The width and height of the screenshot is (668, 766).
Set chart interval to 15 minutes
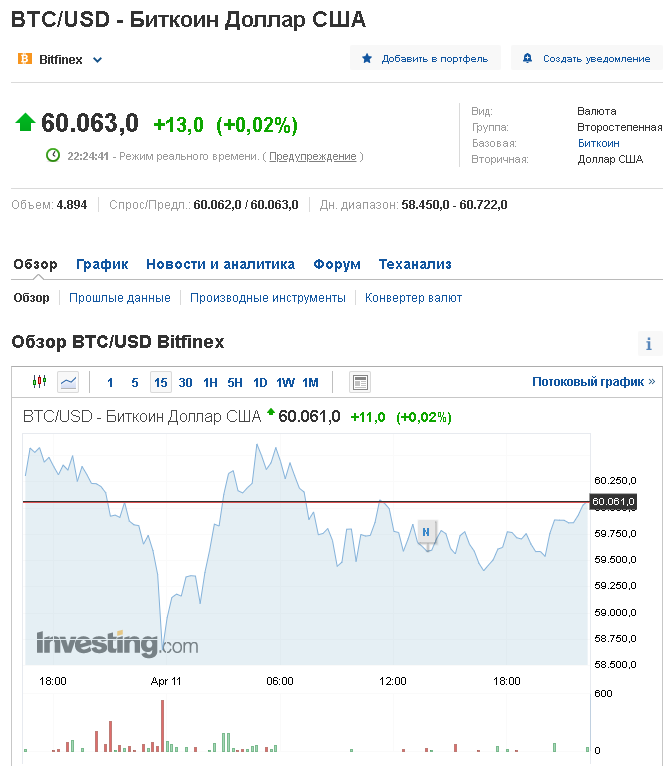[x=161, y=383]
